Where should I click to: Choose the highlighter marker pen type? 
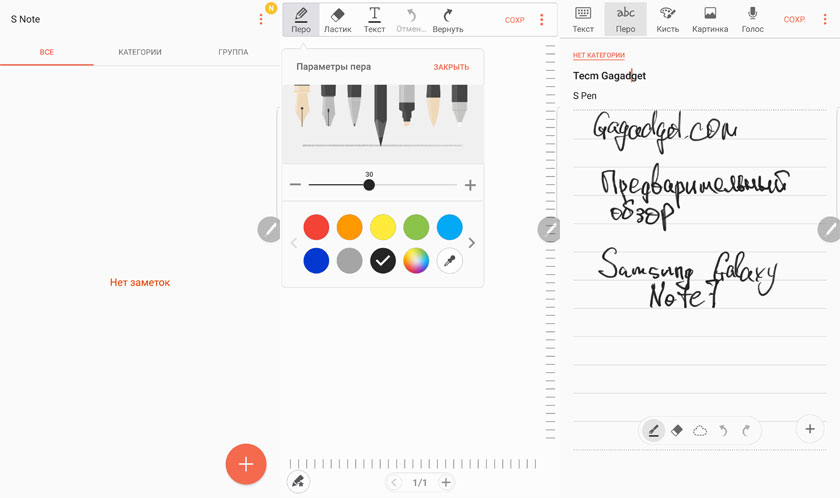click(407, 104)
